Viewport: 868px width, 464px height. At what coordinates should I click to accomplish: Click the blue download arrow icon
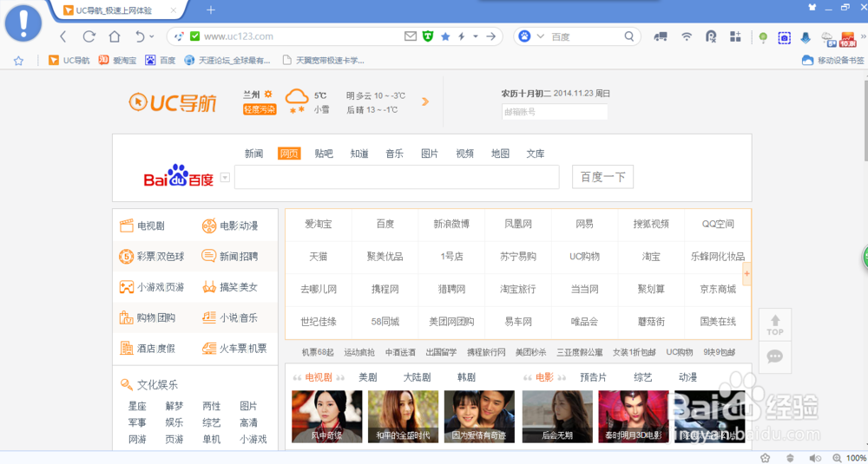coord(806,37)
